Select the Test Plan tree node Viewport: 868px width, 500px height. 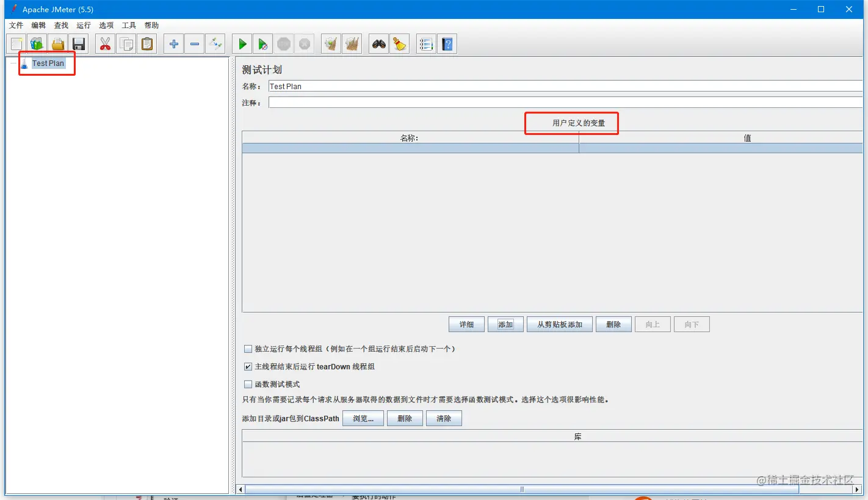coord(48,63)
